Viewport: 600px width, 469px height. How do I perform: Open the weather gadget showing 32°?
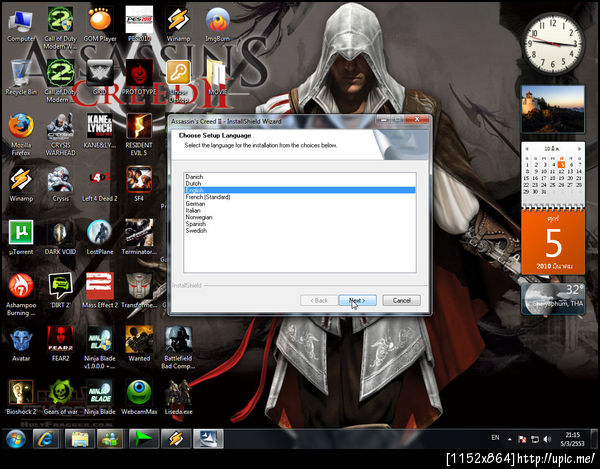pyautogui.click(x=553, y=299)
